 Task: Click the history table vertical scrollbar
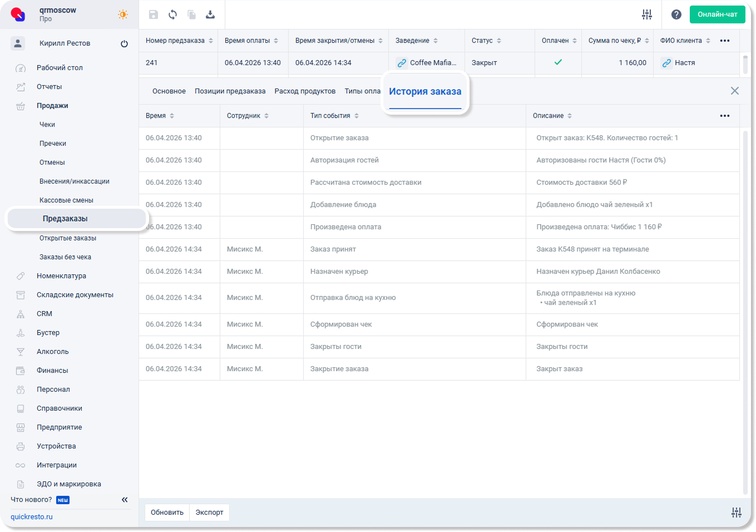pyautogui.click(x=745, y=312)
